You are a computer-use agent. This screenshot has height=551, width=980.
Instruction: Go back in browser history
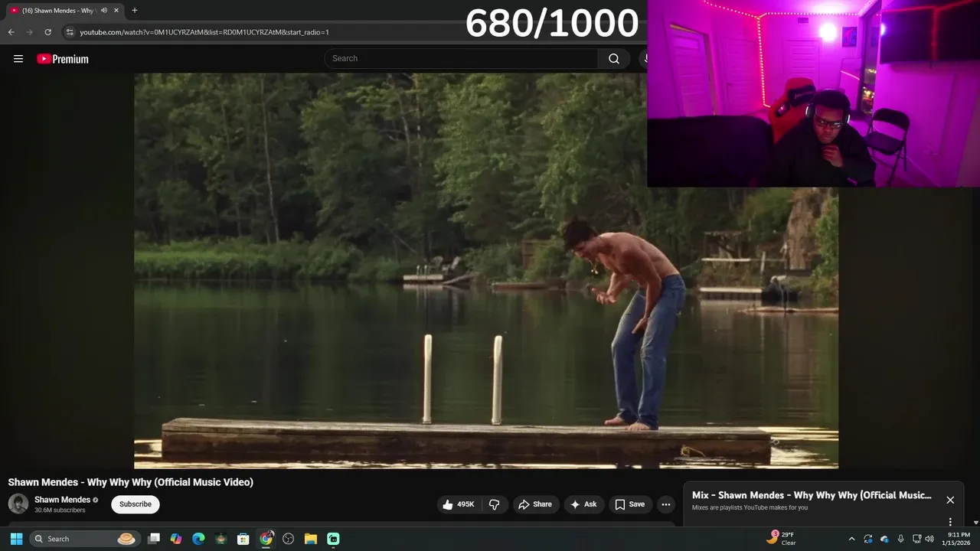pos(11,32)
